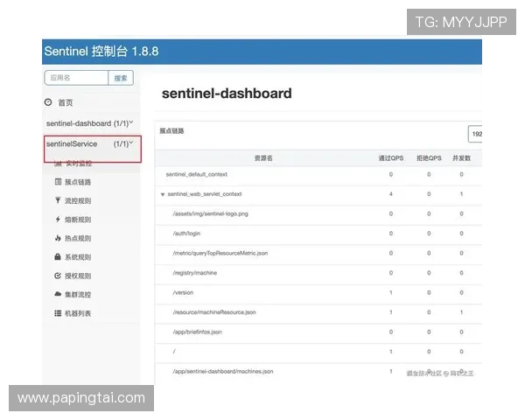Viewport: 525px width, 420px height.
Task: Select /app/briefinfos.json resource row
Action: (318, 332)
